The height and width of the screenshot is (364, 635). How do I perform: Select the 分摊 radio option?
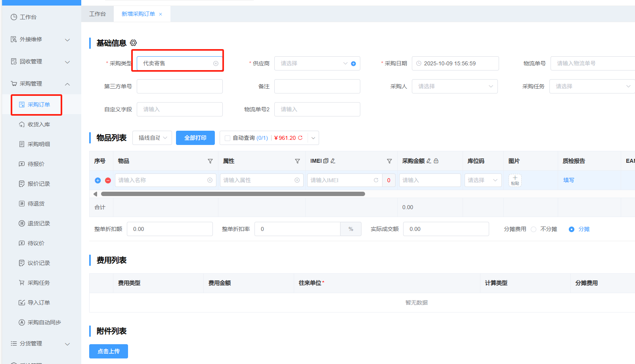[572, 229]
